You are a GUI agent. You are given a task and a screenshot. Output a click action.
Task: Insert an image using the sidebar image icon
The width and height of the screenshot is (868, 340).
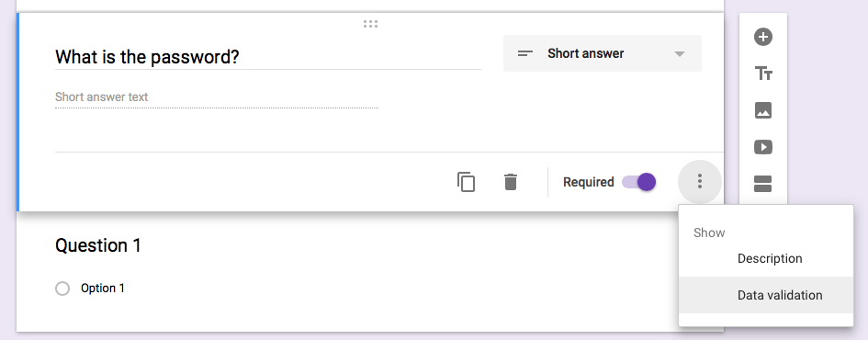coord(762,110)
